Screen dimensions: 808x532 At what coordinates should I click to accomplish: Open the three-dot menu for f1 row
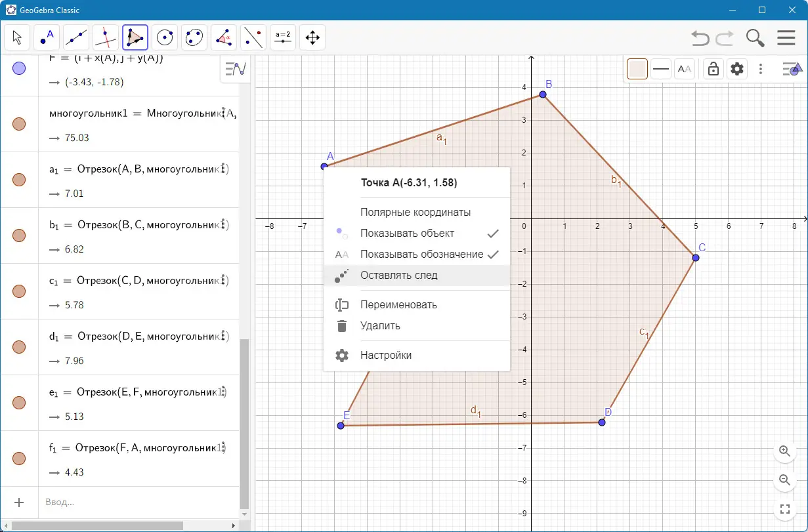point(224,447)
